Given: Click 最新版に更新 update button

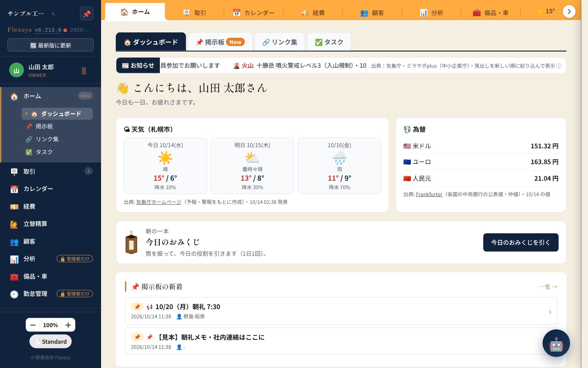Looking at the screenshot, I should click(50, 45).
